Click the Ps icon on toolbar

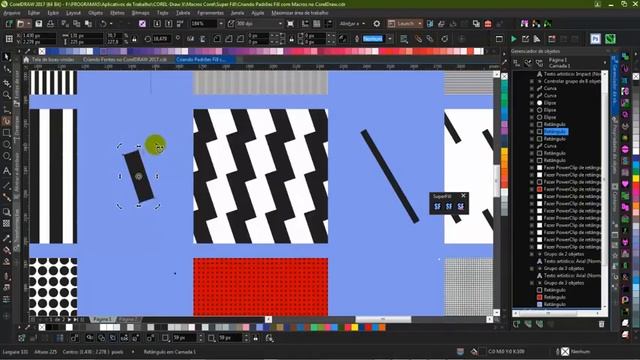pos(595,39)
